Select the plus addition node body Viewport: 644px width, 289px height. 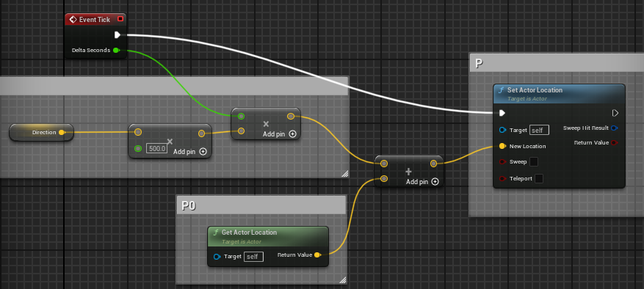click(x=409, y=171)
